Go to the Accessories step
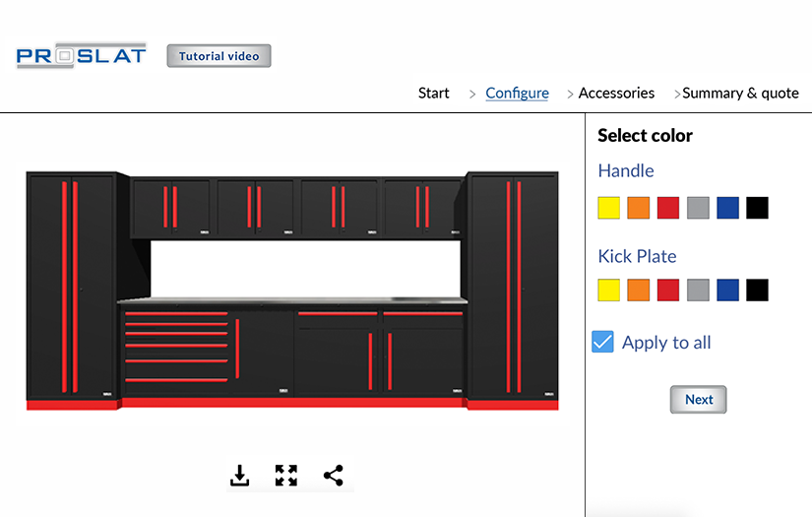Image resolution: width=812 pixels, height=517 pixels. pos(616,94)
